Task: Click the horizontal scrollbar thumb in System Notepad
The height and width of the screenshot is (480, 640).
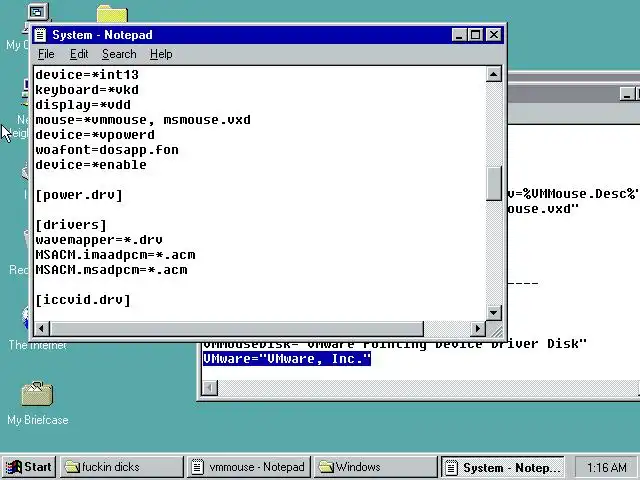Action: (236, 329)
